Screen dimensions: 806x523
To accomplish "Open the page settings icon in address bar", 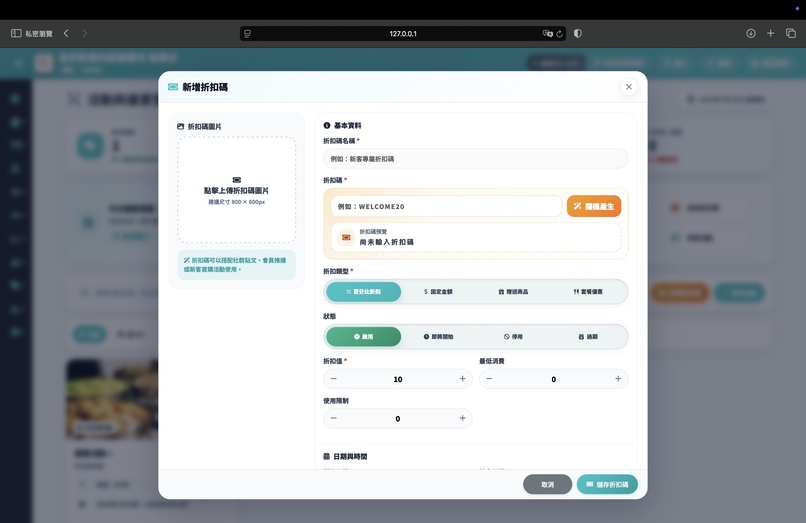I will coord(247,33).
